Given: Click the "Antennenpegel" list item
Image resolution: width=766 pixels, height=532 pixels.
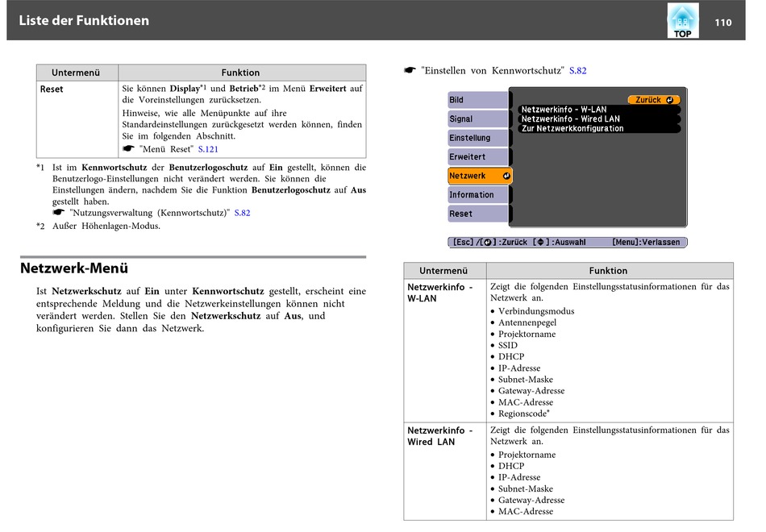Looking at the screenshot, I should tap(527, 322).
